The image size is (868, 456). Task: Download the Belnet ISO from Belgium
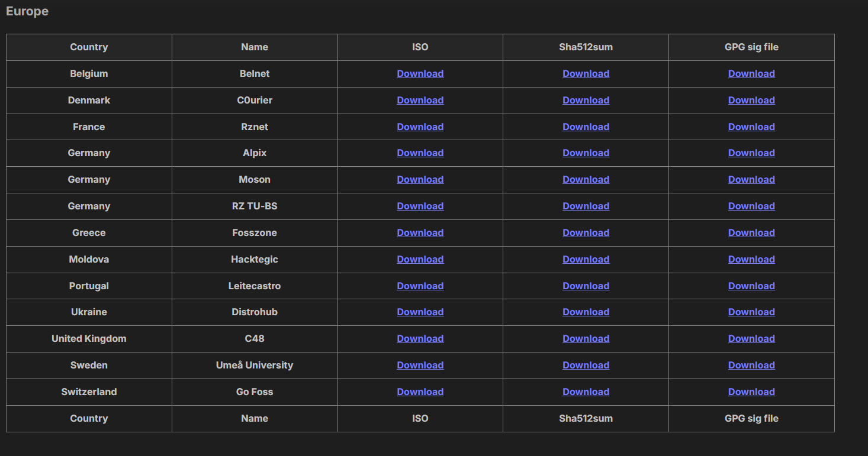(x=420, y=73)
